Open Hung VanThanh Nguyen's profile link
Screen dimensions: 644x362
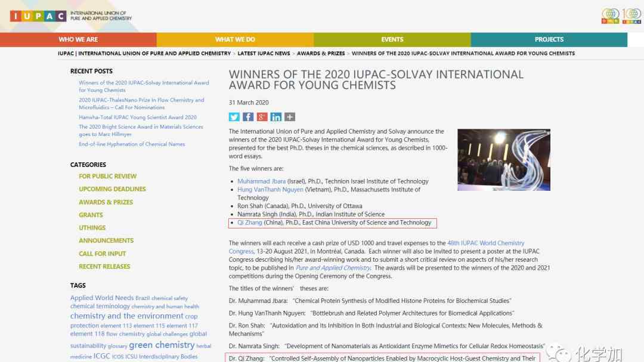pos(270,190)
